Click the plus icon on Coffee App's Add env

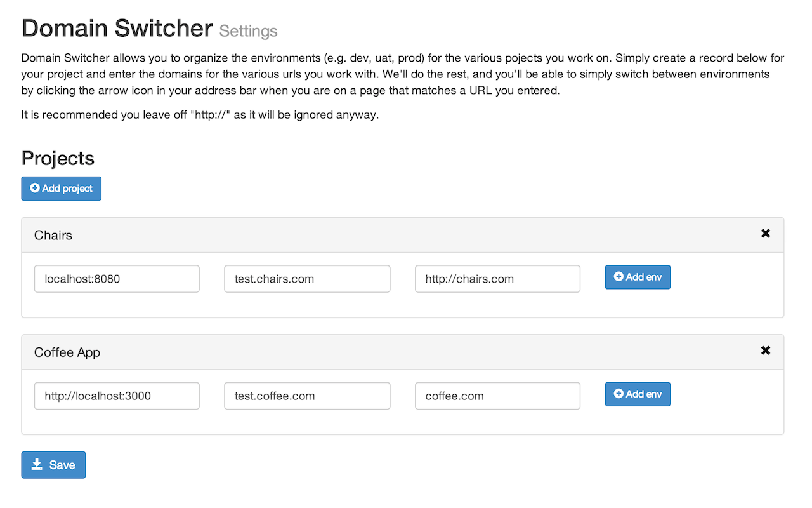(x=619, y=394)
